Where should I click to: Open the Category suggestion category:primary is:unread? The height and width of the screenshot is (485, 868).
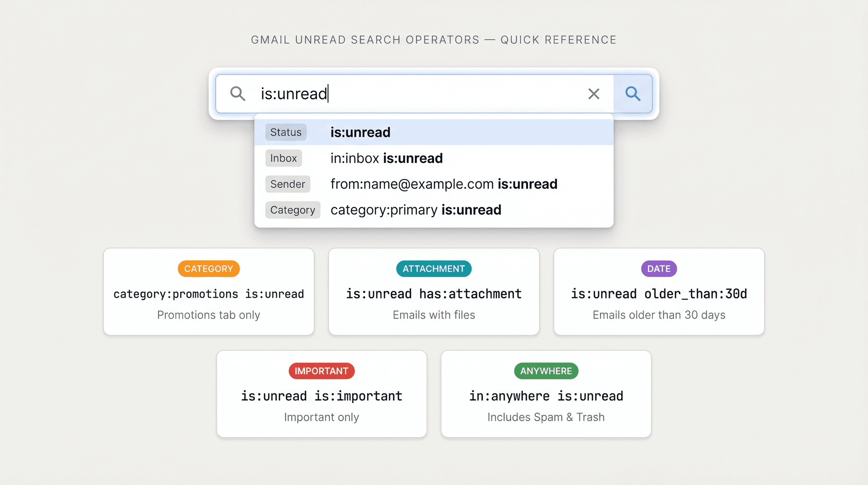416,209
